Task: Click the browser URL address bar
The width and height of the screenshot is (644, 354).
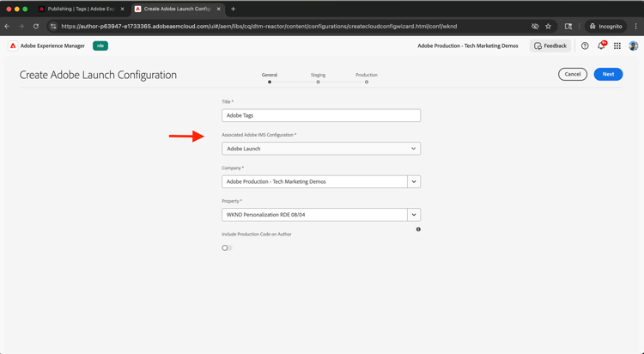Action: point(258,27)
